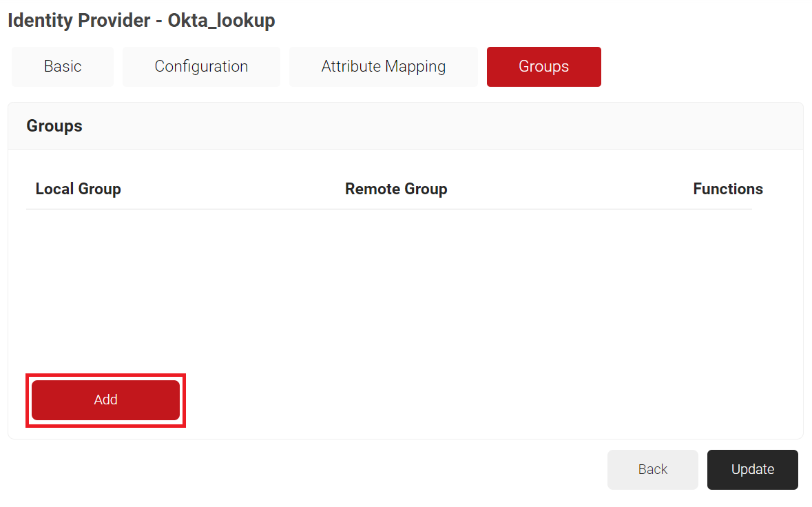This screenshot has height=507, width=812.
Task: Apply identity provider changes with Update
Action: pyautogui.click(x=752, y=469)
